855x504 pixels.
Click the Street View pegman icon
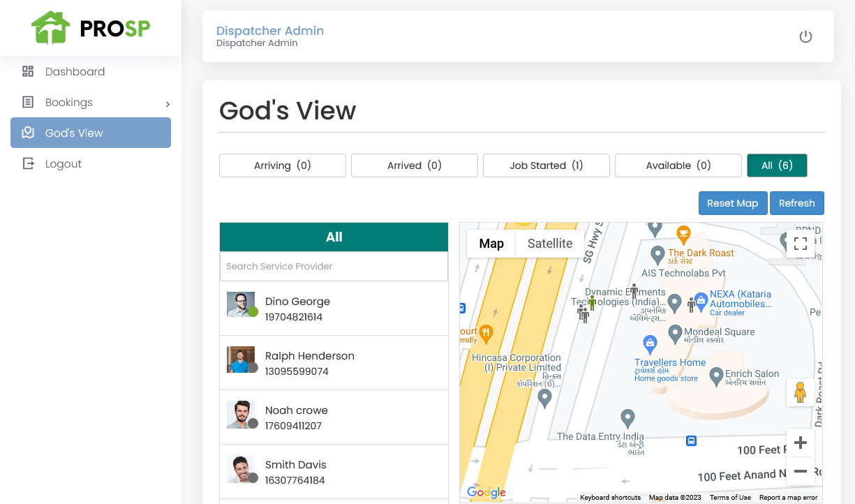tap(801, 392)
